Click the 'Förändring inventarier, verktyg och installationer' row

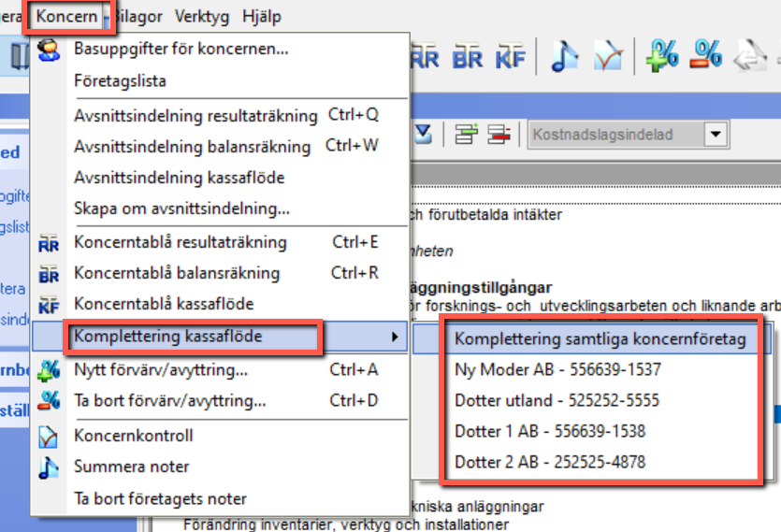pyautogui.click(x=346, y=525)
